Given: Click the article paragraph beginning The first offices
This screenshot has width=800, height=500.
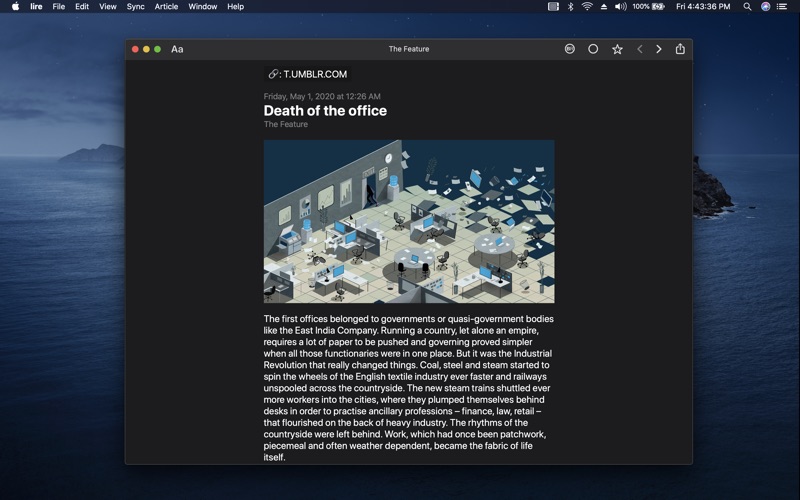Looking at the screenshot, I should [x=408, y=388].
